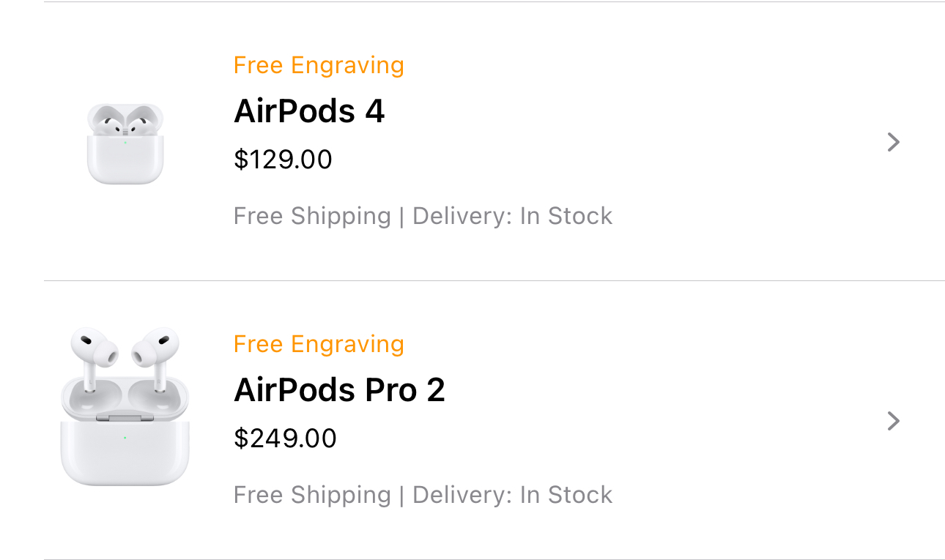Click Delivery: In Stock for AirPods Pro 2
The height and width of the screenshot is (560, 945).
[x=512, y=495]
